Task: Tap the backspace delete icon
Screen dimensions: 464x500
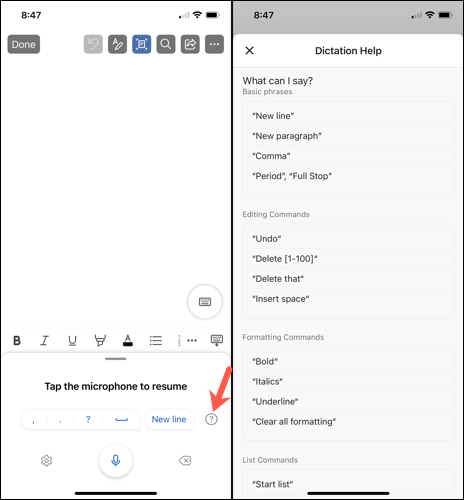Action: tap(185, 461)
